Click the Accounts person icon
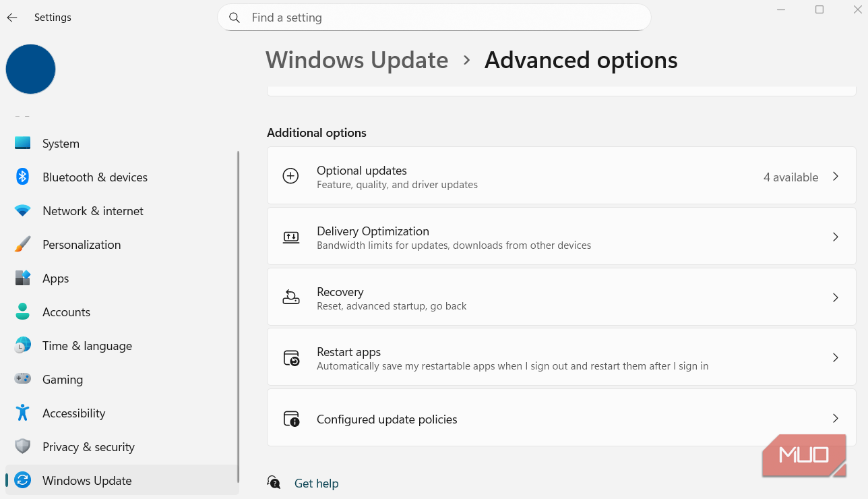Image resolution: width=868 pixels, height=499 pixels. [x=23, y=312]
